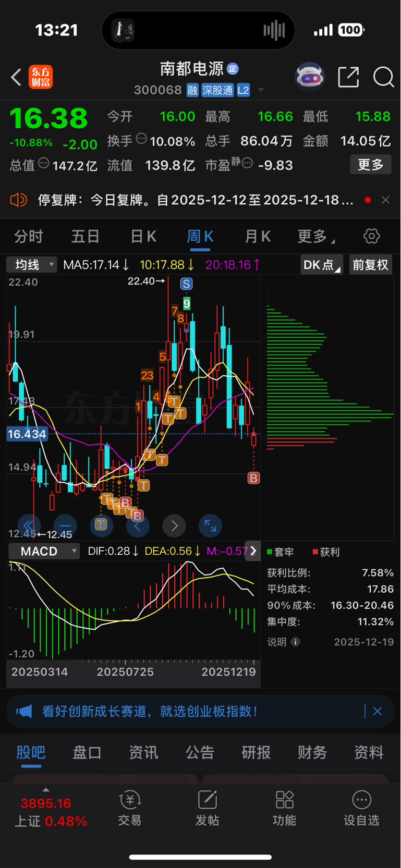
Task: Tap the 集中度 11.32% value
Action: (375, 621)
